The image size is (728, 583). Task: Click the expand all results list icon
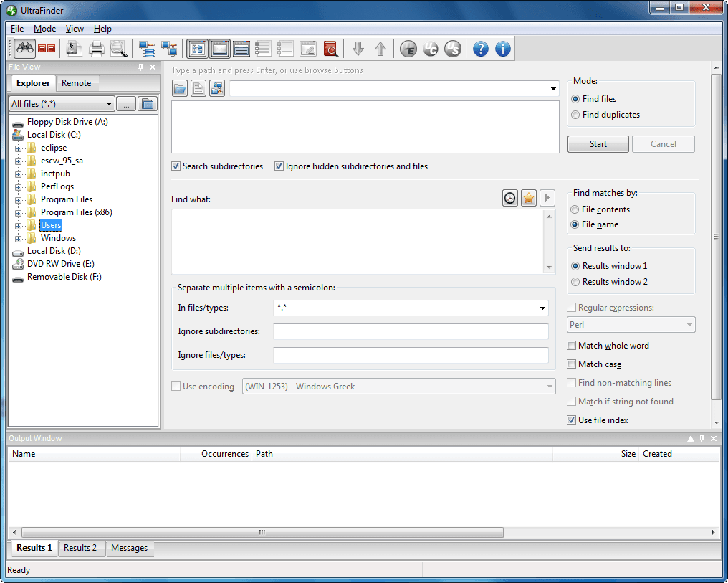click(x=263, y=48)
